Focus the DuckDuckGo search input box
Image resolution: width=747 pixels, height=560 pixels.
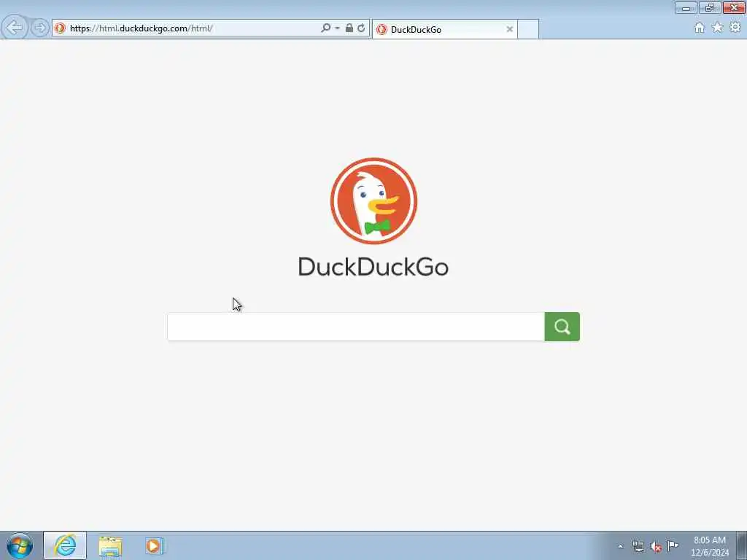click(356, 327)
